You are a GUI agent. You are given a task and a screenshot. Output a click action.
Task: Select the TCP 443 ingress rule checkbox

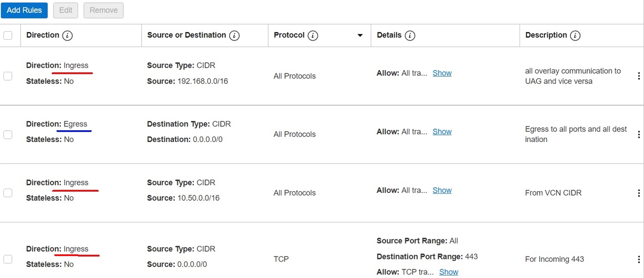[x=8, y=259]
